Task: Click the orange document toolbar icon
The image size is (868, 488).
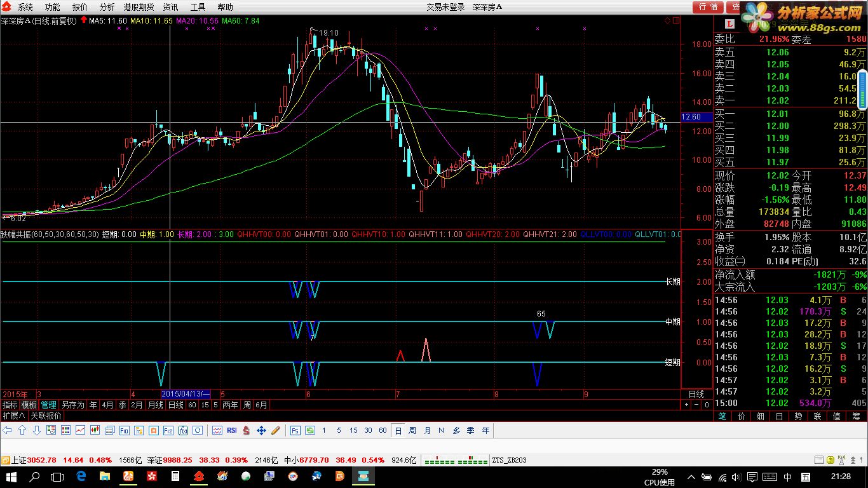Action: point(153,430)
